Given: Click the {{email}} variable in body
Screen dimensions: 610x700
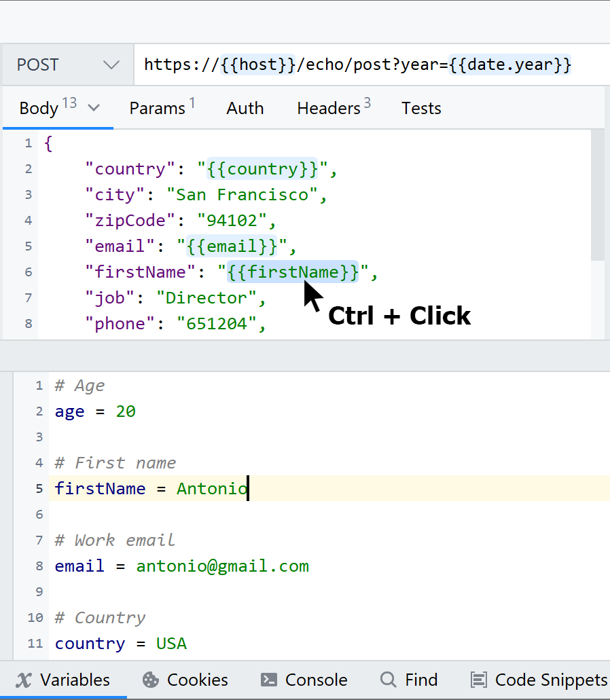Looking at the screenshot, I should click(232, 246).
